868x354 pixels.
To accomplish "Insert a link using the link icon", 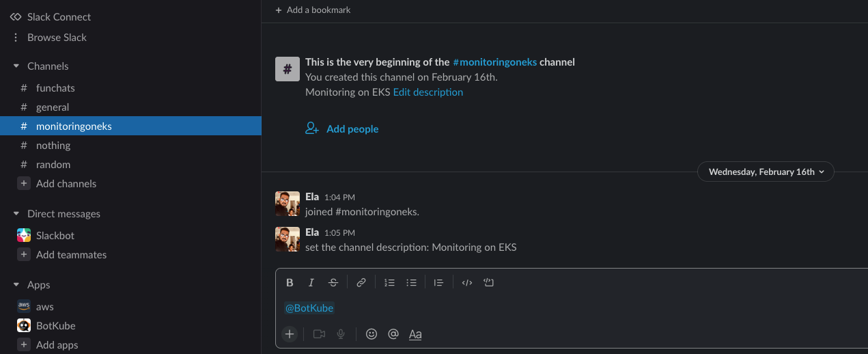I will tap(361, 282).
